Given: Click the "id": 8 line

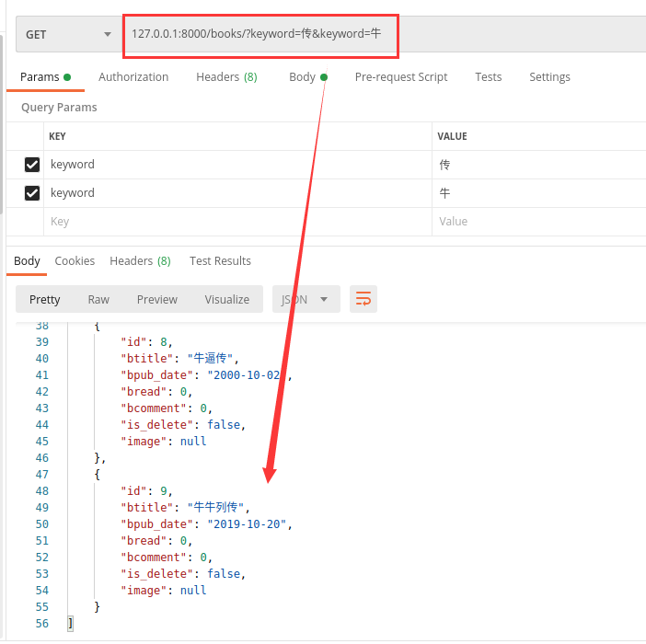Looking at the screenshot, I should [146, 342].
